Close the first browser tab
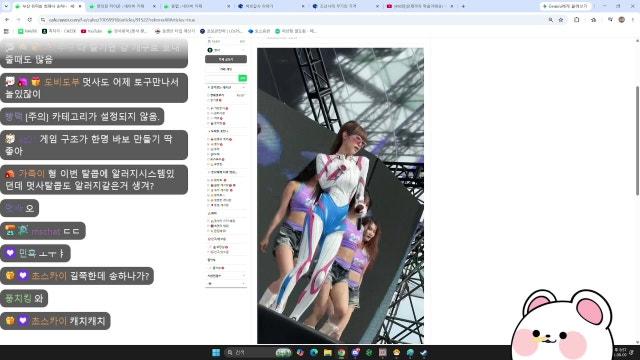Screen dimensions: 640x360 coord(80,6)
